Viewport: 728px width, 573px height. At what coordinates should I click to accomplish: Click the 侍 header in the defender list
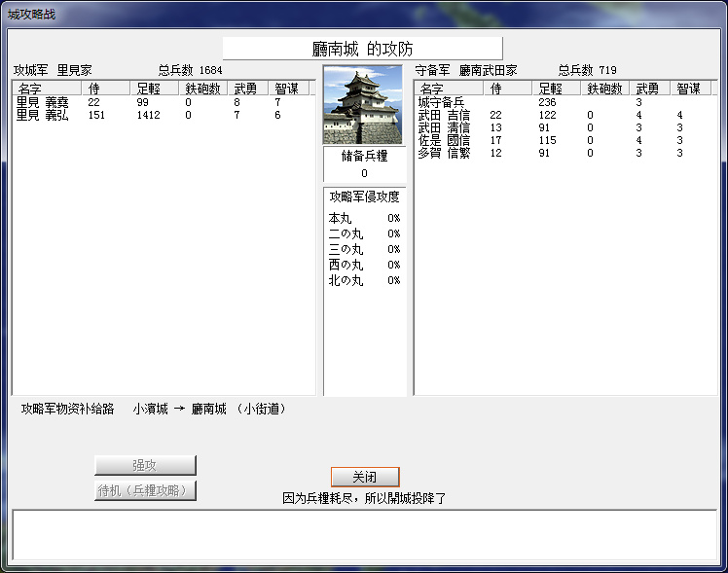(x=507, y=89)
